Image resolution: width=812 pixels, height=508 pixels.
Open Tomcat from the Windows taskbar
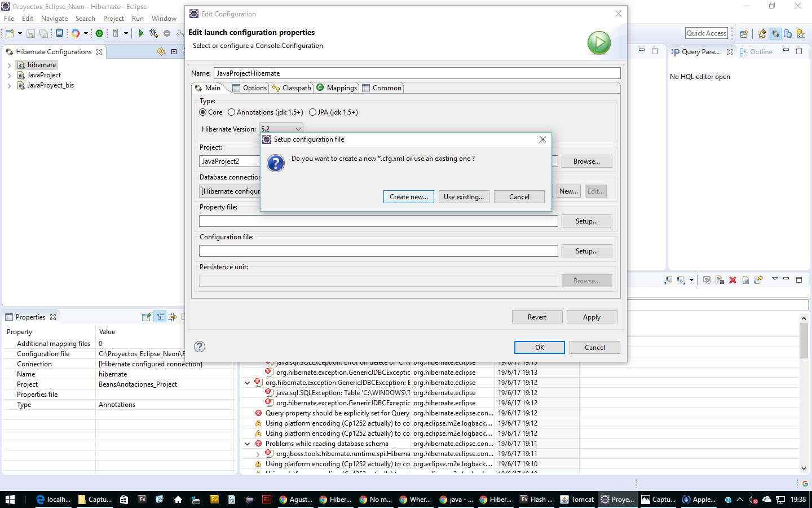(x=577, y=499)
